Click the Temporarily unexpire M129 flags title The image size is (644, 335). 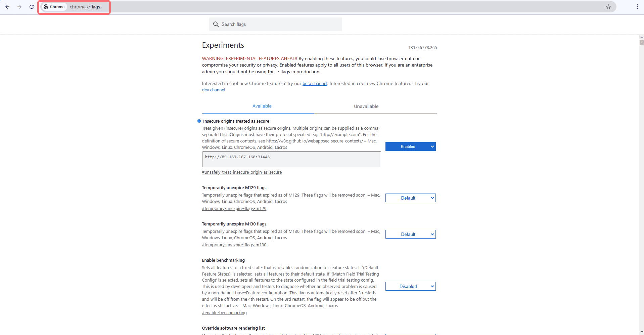click(235, 188)
